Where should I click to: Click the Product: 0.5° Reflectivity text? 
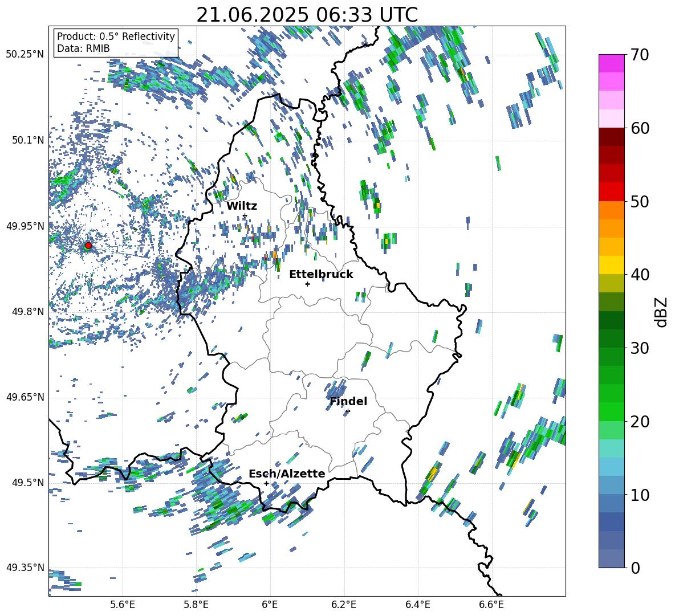click(116, 36)
